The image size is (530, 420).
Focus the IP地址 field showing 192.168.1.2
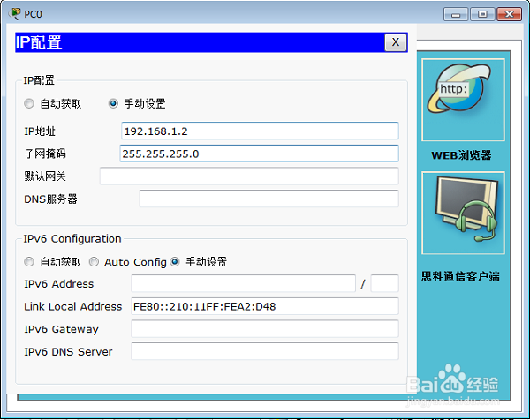pyautogui.click(x=260, y=131)
